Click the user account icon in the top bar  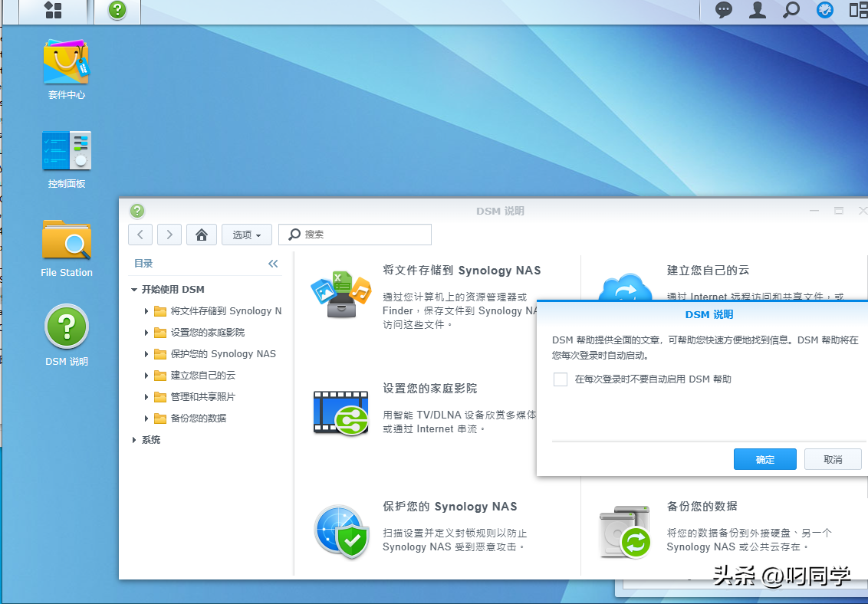tap(756, 11)
